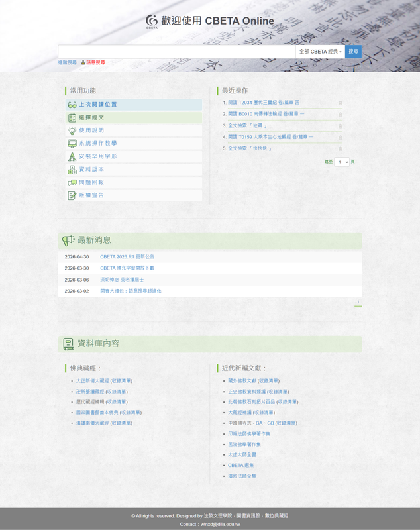420x530 pixels.
Task: Click the footer 圖書資訊館 link
Action: 248,516
